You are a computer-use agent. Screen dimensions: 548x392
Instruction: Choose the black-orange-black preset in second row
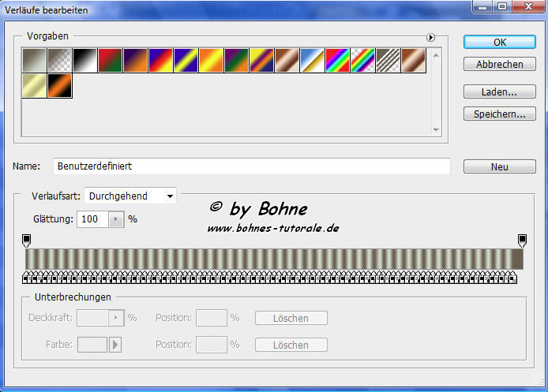(x=60, y=85)
